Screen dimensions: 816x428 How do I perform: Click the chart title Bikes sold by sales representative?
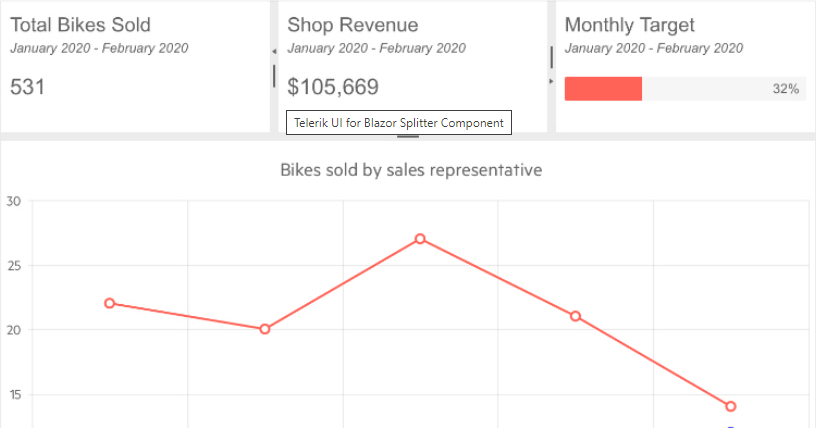coord(411,170)
